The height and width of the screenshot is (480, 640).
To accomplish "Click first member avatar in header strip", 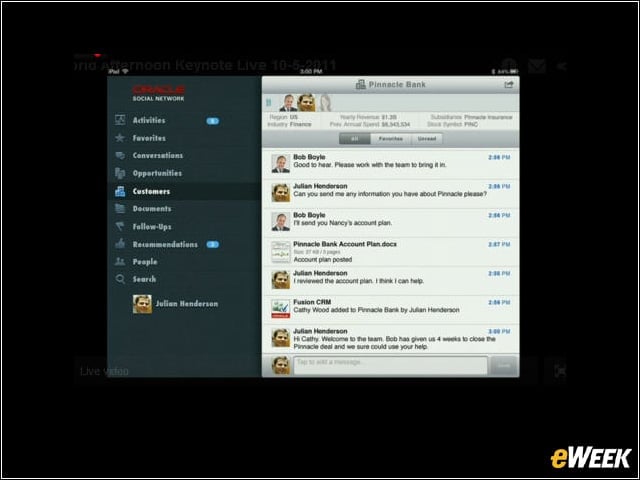I will (x=288, y=103).
